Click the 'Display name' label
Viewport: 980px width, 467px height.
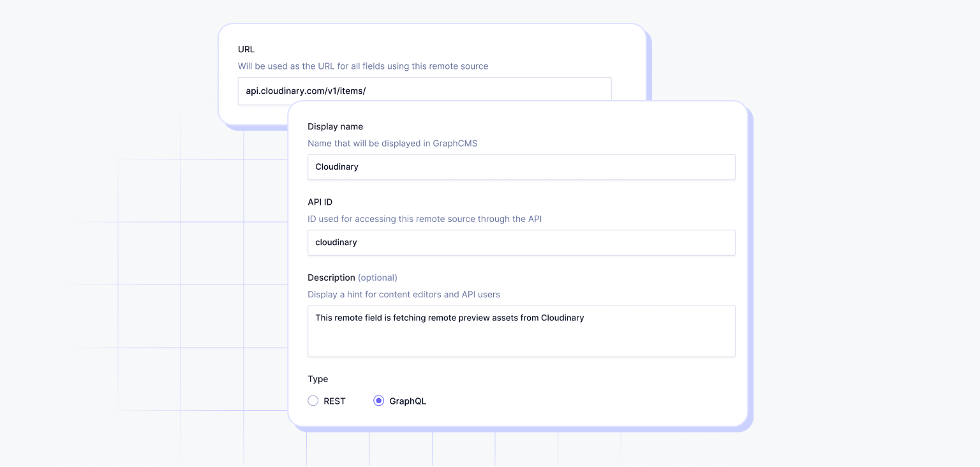(x=335, y=126)
